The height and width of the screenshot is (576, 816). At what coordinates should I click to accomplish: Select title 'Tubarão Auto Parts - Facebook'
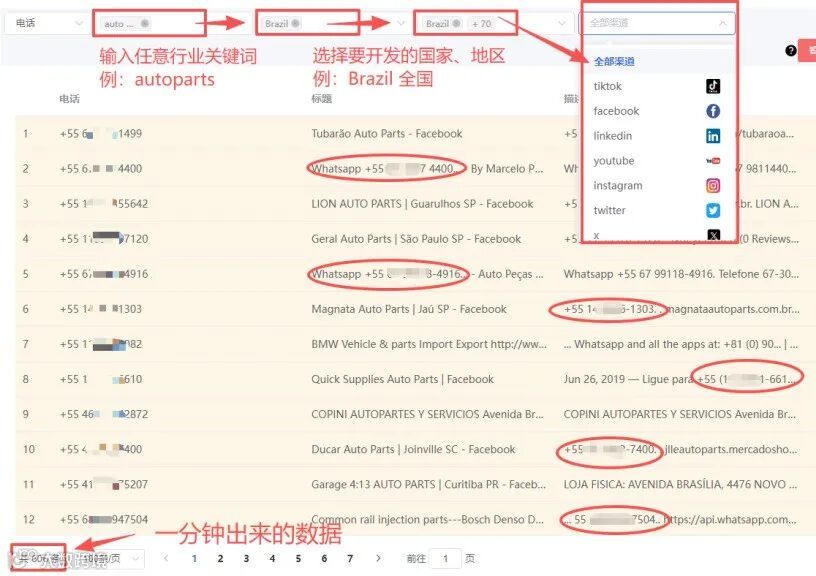click(387, 134)
